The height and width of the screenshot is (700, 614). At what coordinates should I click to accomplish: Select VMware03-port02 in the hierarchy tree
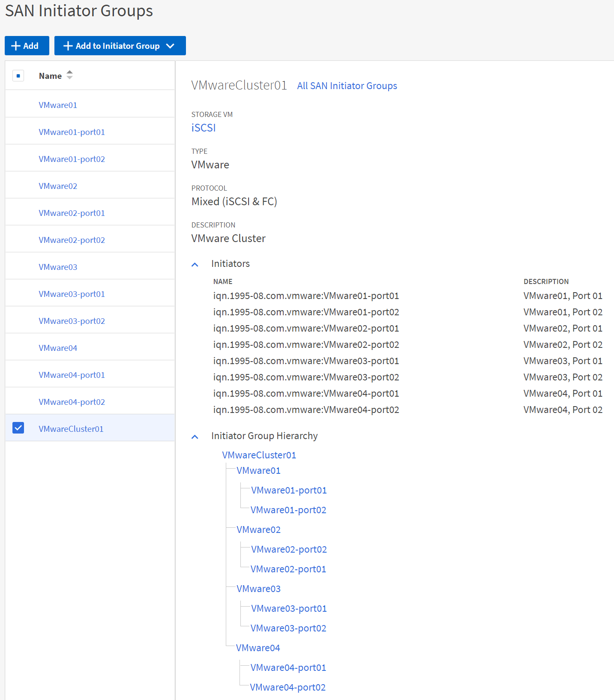(x=288, y=628)
